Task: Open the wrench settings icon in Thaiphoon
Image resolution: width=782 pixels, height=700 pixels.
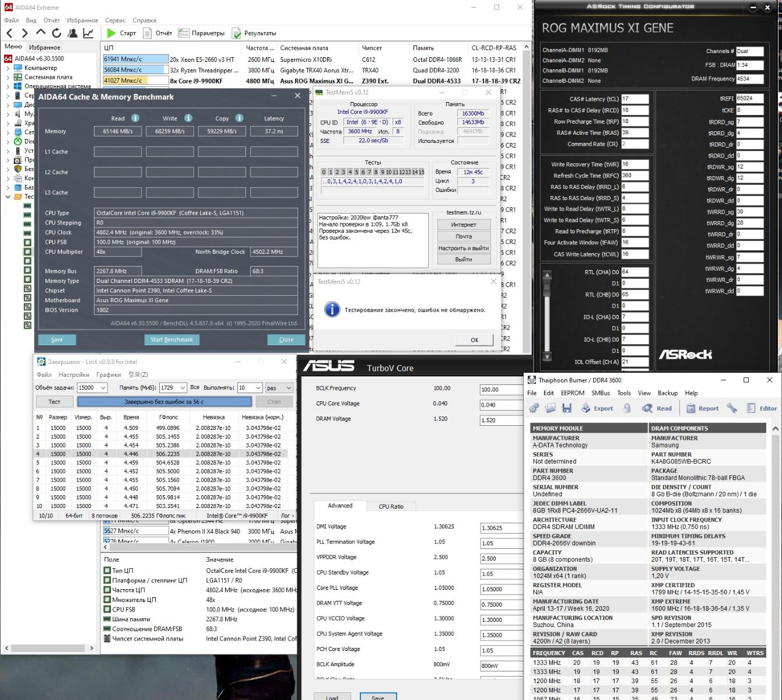Action: [732, 408]
